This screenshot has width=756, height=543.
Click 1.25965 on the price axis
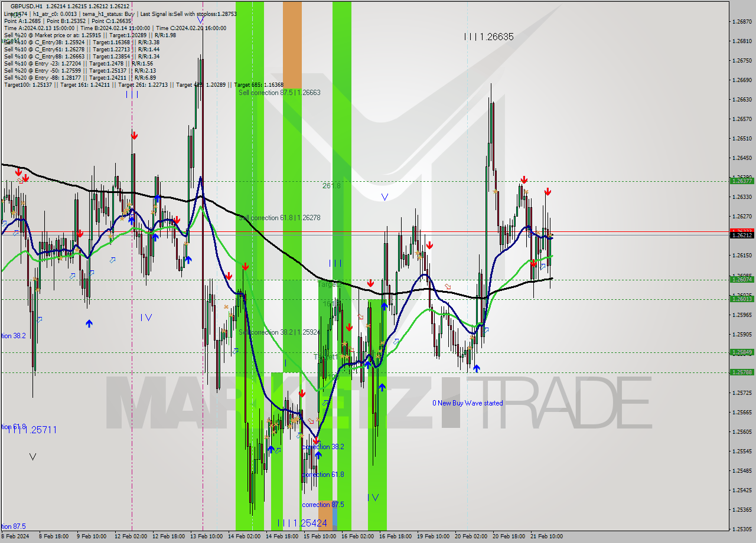742,315
